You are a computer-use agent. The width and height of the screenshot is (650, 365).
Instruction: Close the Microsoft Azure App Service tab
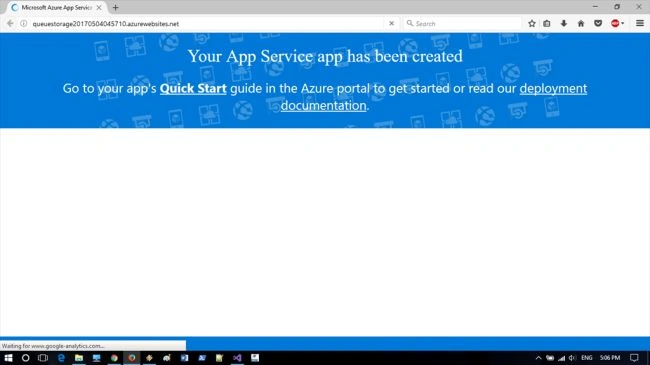coord(99,7)
